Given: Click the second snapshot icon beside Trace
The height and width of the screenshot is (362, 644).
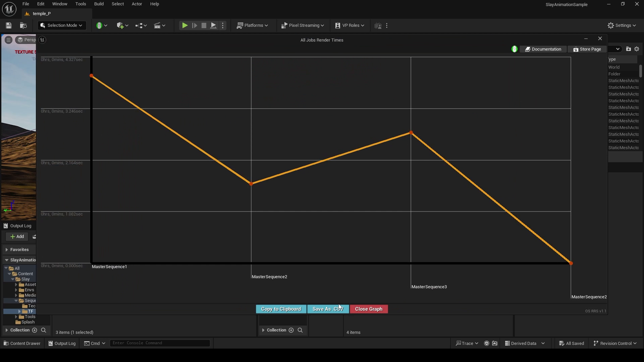Looking at the screenshot, I should (495, 343).
